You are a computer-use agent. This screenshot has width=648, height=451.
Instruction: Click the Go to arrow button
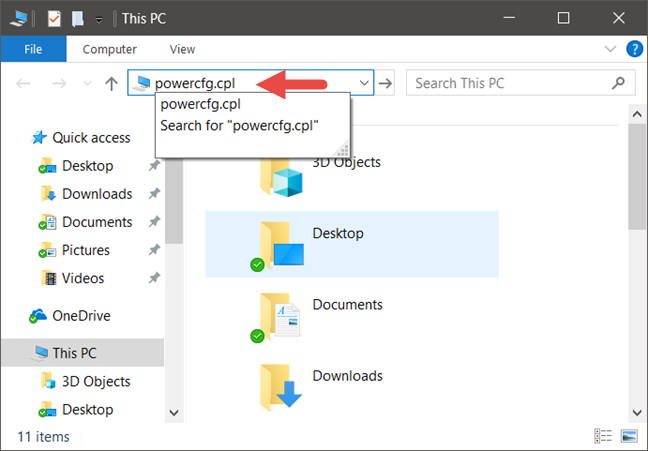[385, 83]
